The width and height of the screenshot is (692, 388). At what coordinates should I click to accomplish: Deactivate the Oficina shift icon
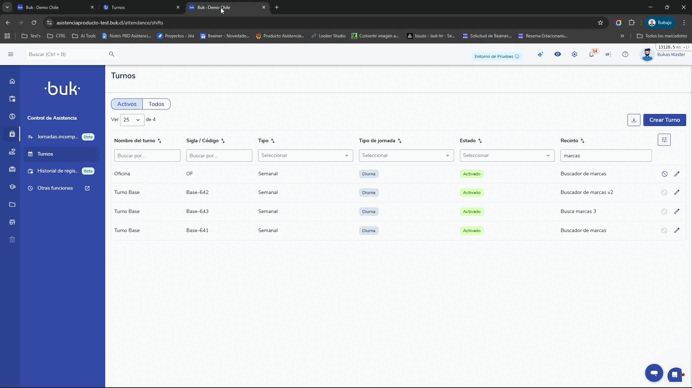coord(664,174)
